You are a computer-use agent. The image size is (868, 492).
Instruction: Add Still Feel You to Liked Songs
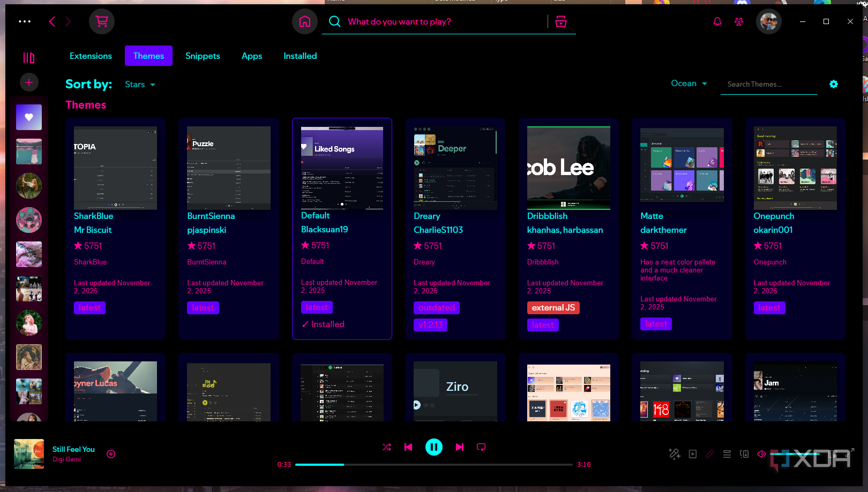pyautogui.click(x=111, y=454)
